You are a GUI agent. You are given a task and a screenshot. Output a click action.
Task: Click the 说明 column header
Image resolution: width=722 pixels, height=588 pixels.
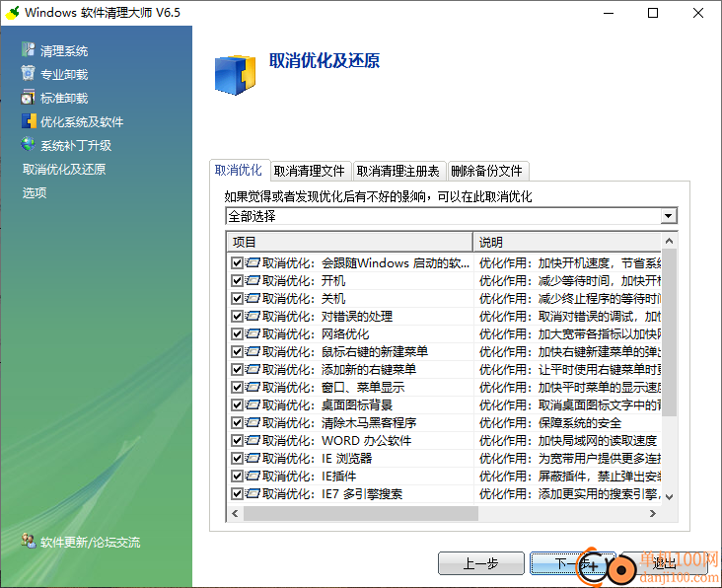click(567, 242)
